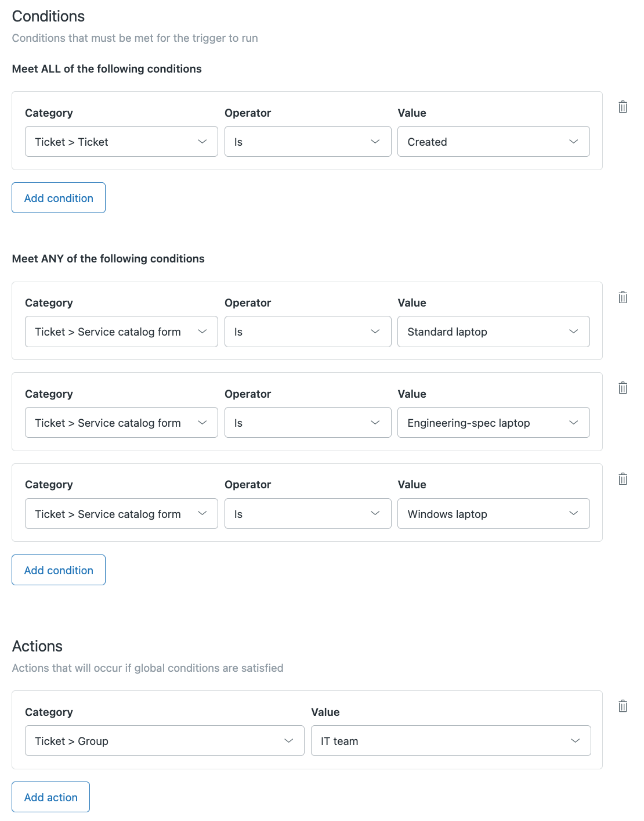Open the Created value dropdown
This screenshot has width=644, height=821.
click(x=493, y=142)
